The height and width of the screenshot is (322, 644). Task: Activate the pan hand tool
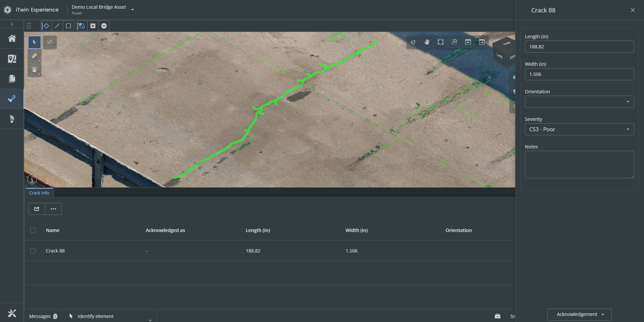pyautogui.click(x=427, y=42)
